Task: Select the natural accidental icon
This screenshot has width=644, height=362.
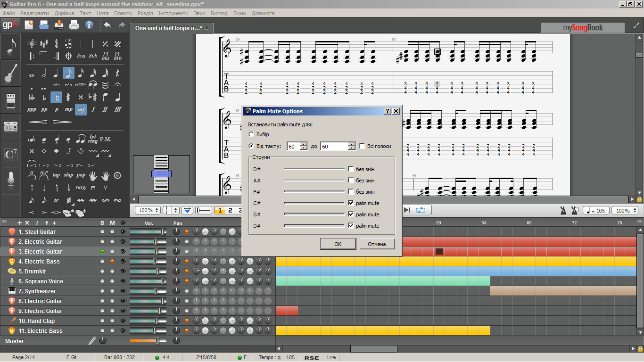Action: pos(56,98)
